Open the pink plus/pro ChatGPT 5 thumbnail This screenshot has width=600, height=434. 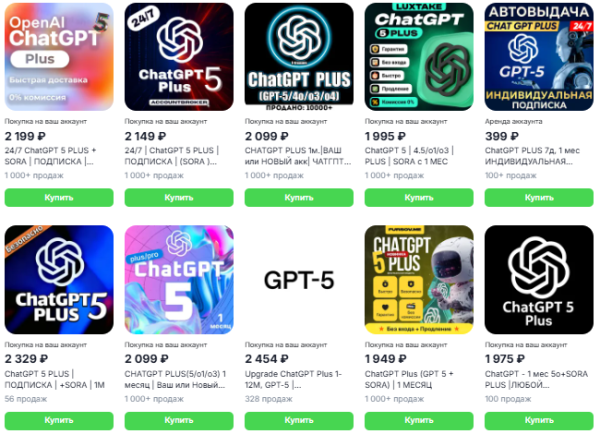[x=179, y=280]
